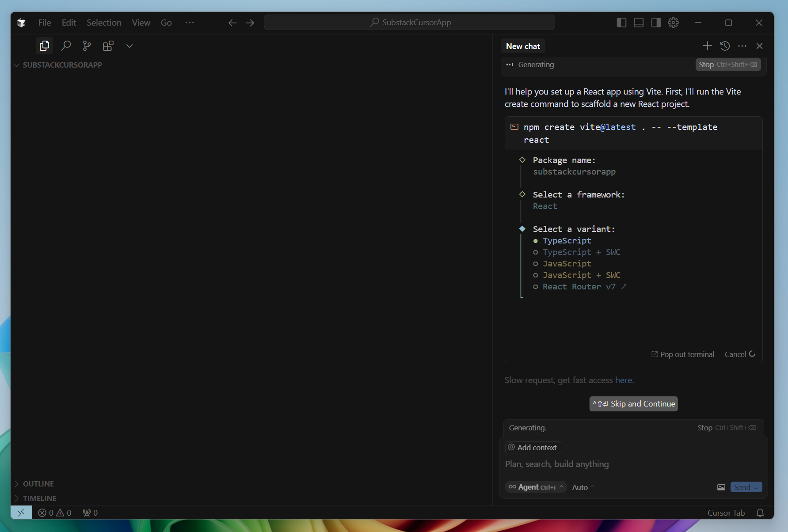Click the SubstackCursorApp command search box
Image resolution: width=788 pixels, height=532 pixels.
(409, 23)
